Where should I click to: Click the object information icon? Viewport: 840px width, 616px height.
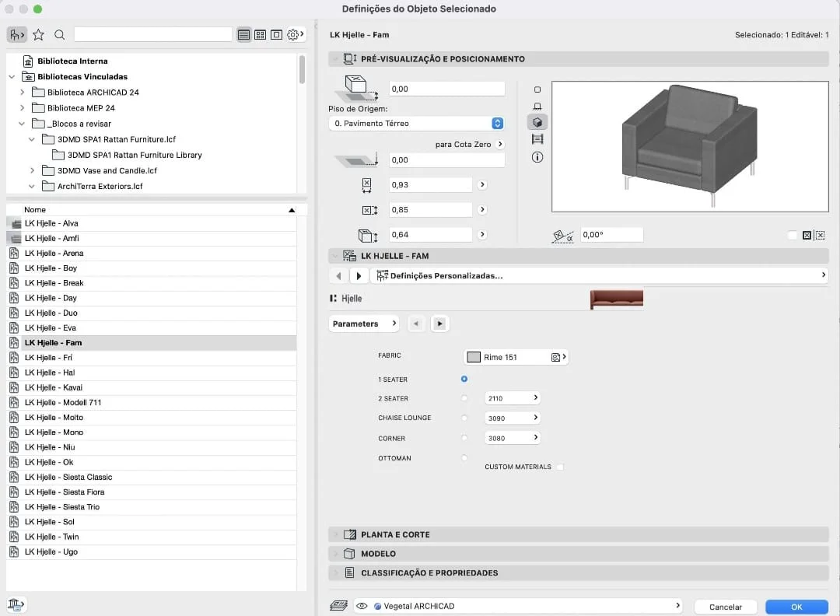(x=537, y=157)
